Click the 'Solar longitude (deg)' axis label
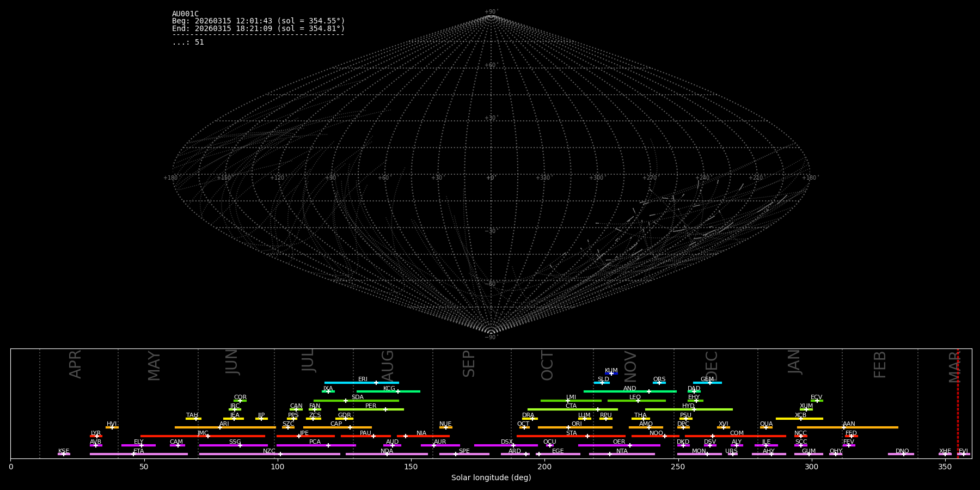Image resolution: width=980 pixels, height=490 pixels. (491, 478)
